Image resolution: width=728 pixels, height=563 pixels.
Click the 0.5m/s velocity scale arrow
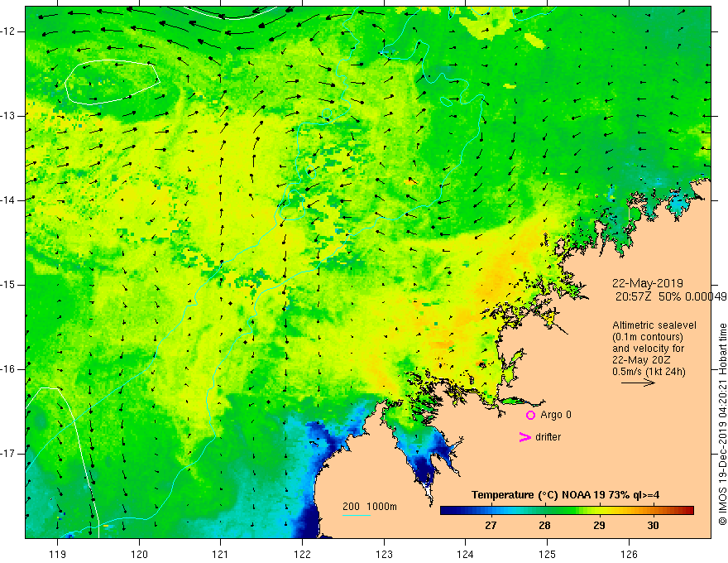pyautogui.click(x=638, y=383)
